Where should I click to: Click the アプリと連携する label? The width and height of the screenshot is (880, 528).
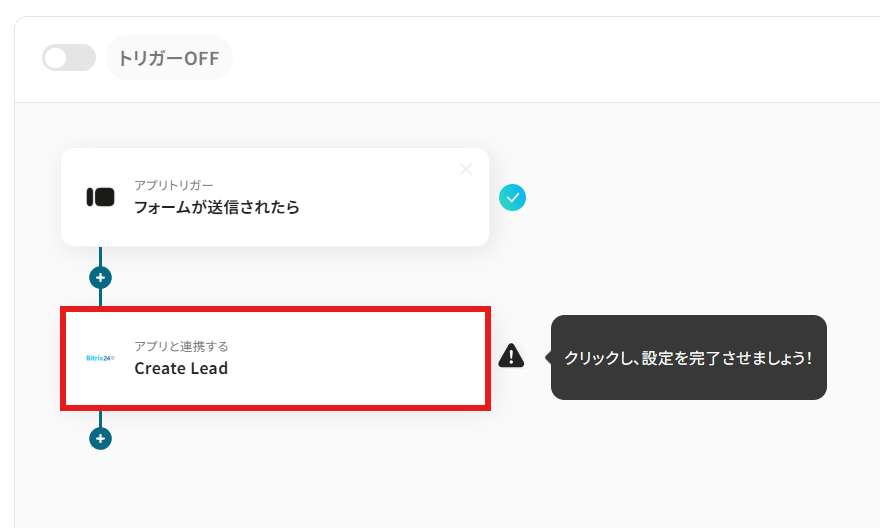pyautogui.click(x=181, y=346)
